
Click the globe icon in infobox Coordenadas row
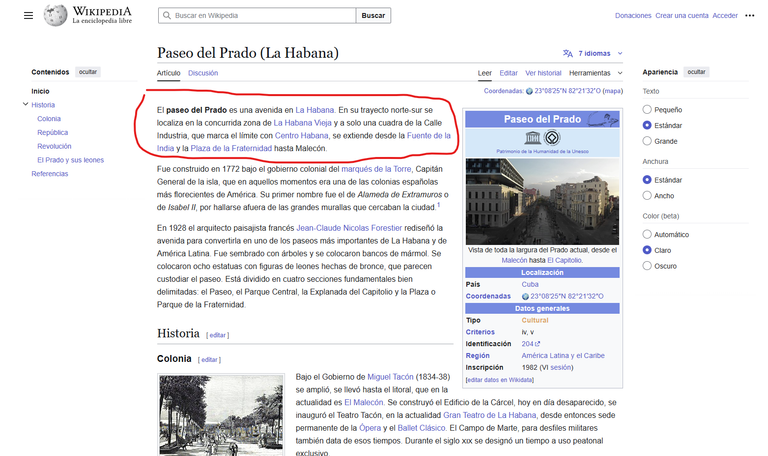525,296
